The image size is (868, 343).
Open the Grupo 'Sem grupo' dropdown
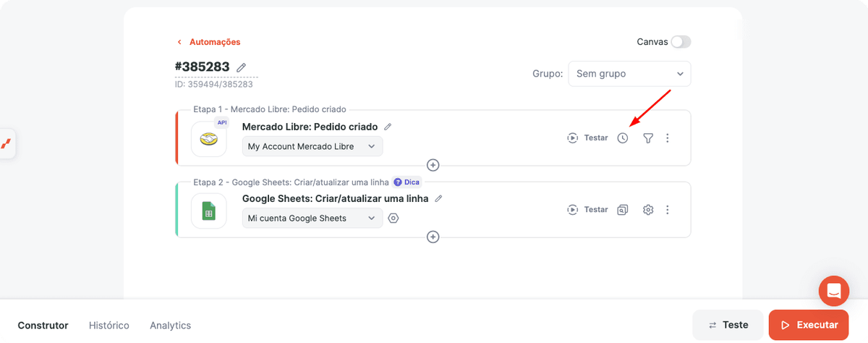(x=629, y=74)
